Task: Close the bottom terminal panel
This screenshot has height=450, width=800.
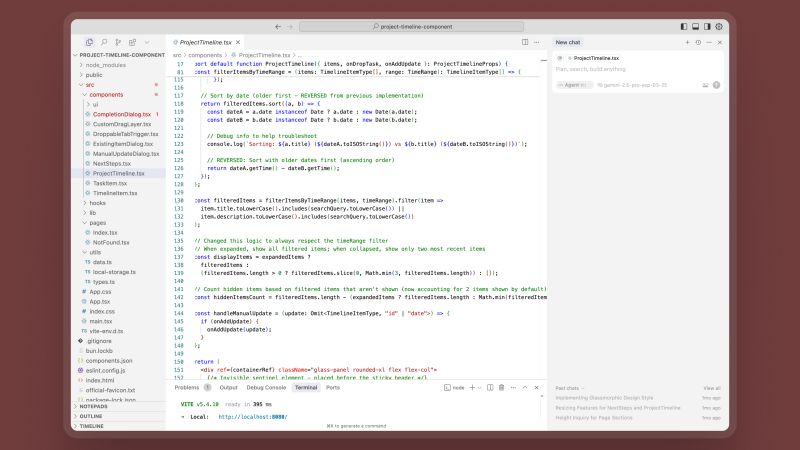Action: (536, 388)
